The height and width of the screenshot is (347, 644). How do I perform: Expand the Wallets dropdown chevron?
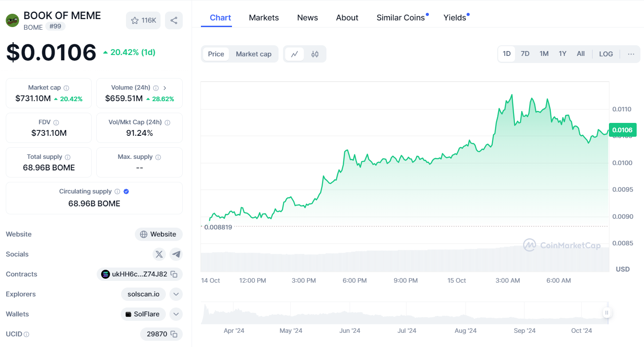click(176, 314)
